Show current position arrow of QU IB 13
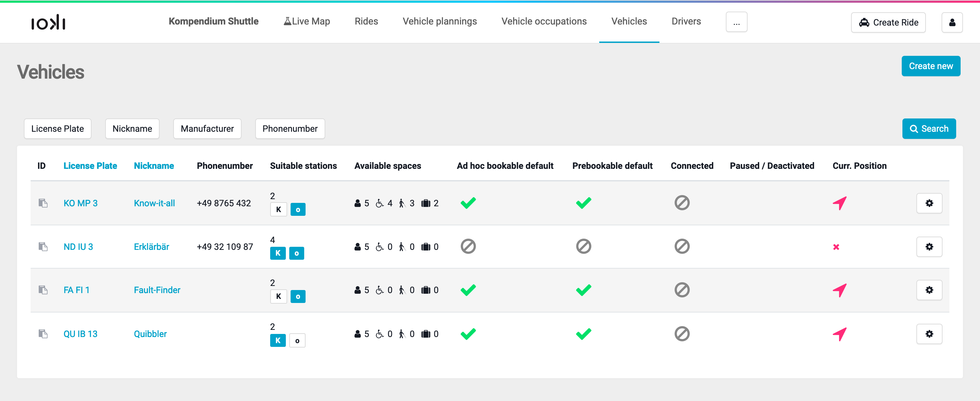 pyautogui.click(x=839, y=334)
